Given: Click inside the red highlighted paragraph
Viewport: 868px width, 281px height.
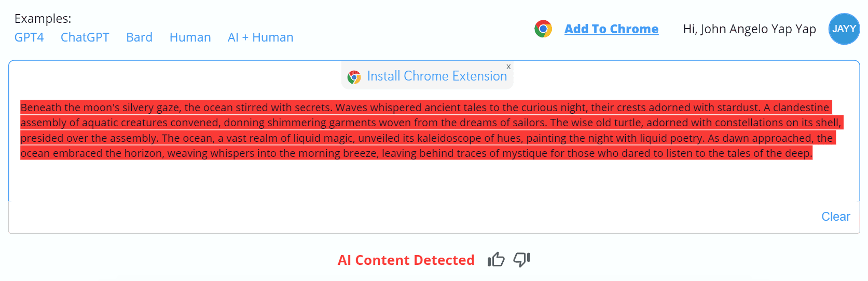Looking at the screenshot, I should pyautogui.click(x=431, y=130).
